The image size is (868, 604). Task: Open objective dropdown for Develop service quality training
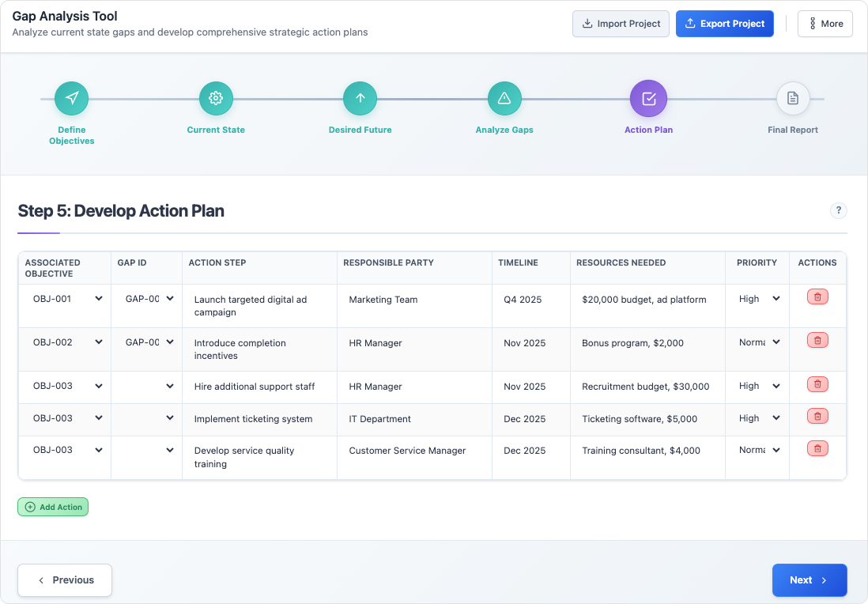click(x=66, y=450)
